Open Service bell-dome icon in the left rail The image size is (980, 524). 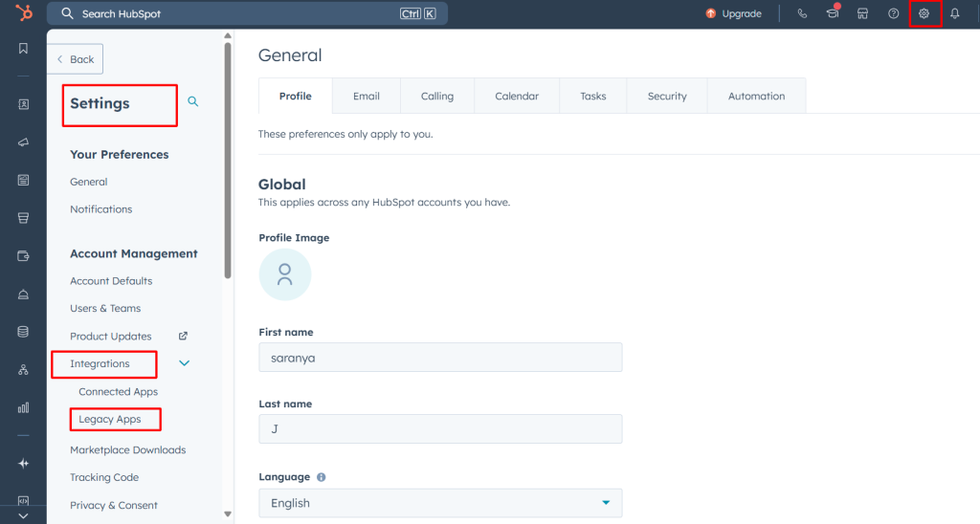pyautogui.click(x=23, y=295)
